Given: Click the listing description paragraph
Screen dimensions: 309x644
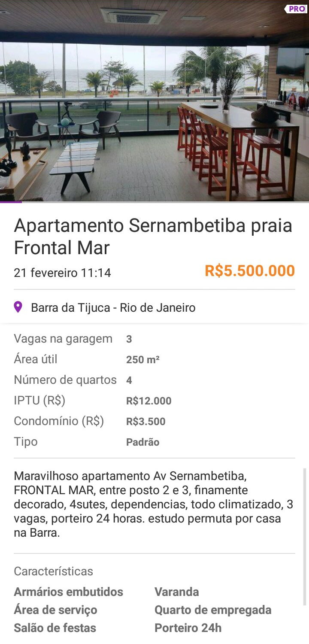Looking at the screenshot, I should click(154, 504).
